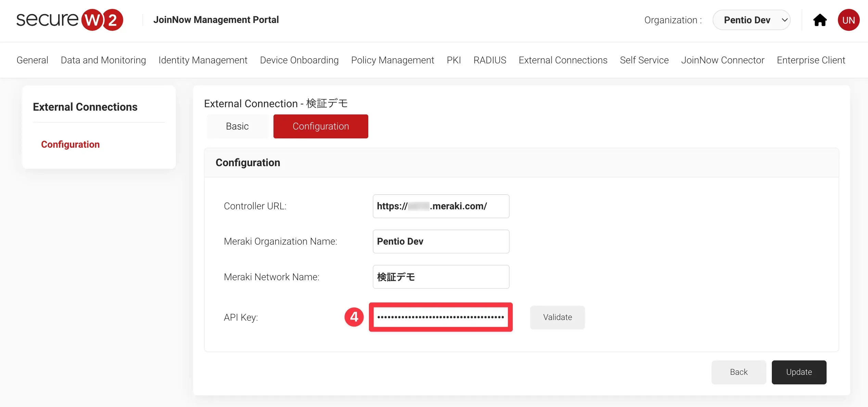This screenshot has height=407, width=868.
Task: Open the General menu
Action: [x=32, y=60]
